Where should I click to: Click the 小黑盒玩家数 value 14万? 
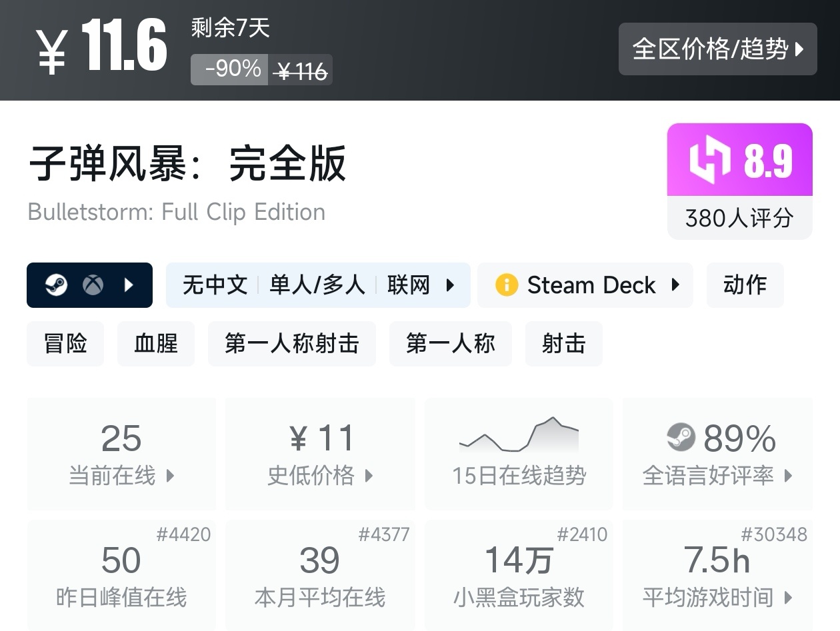click(x=519, y=560)
